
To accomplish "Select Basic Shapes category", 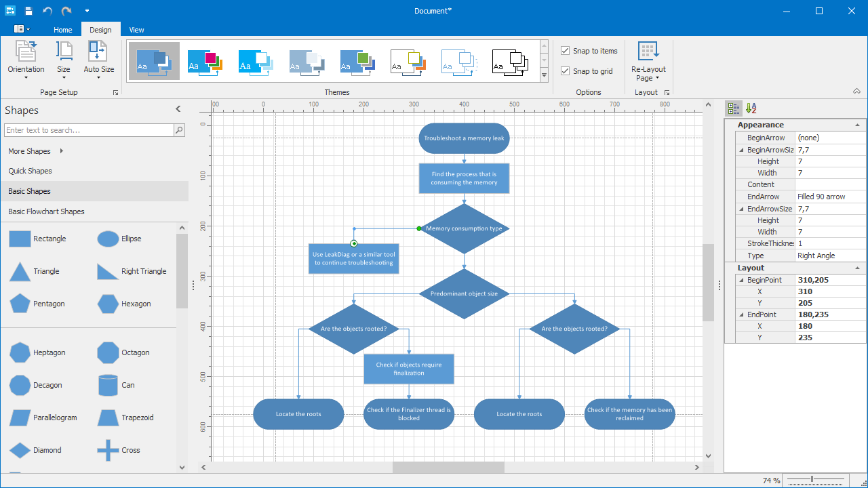I will (94, 191).
